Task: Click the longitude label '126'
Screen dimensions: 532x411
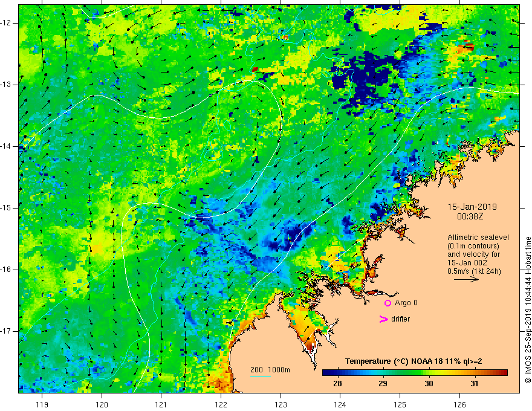Action: click(x=459, y=404)
